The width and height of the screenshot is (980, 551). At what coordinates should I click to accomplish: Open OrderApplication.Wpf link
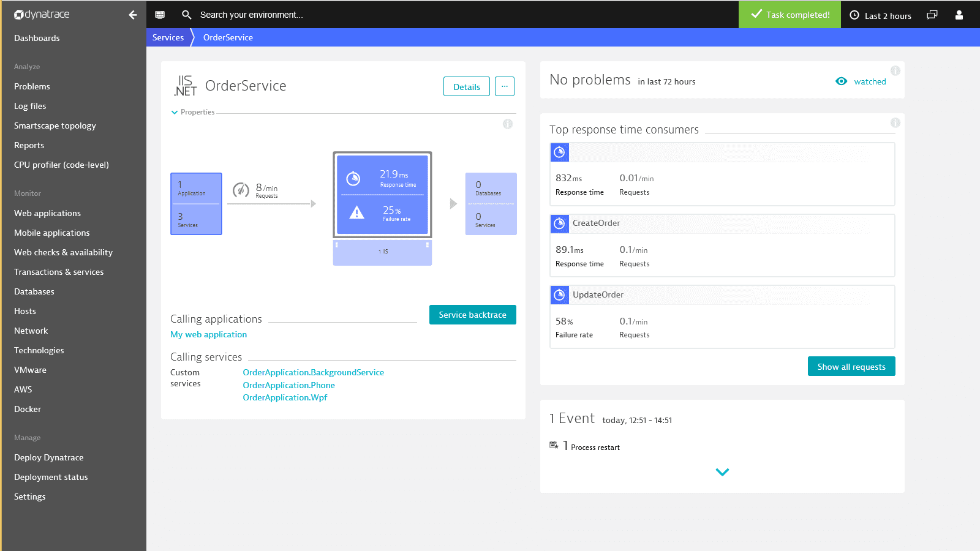tap(285, 397)
